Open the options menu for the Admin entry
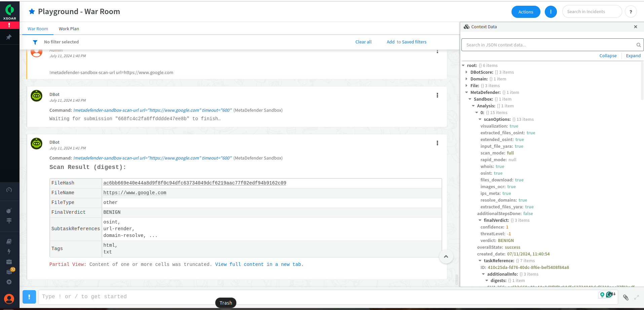 [437, 51]
